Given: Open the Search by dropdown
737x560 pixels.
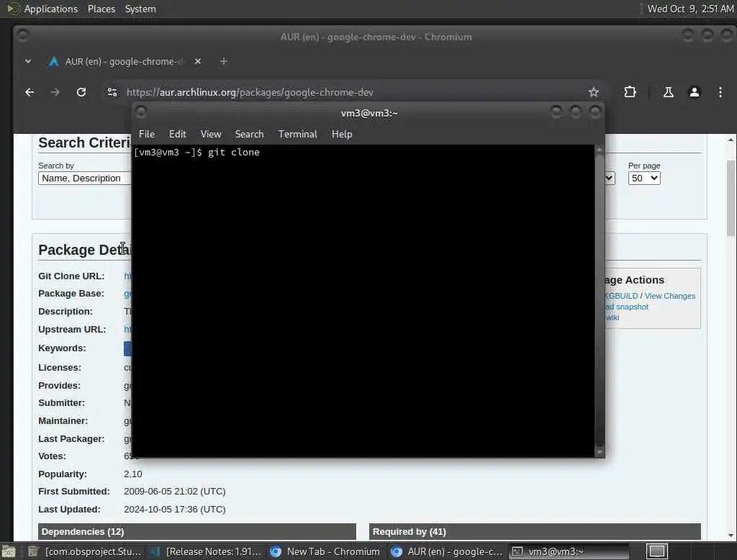Looking at the screenshot, I should [85, 179].
